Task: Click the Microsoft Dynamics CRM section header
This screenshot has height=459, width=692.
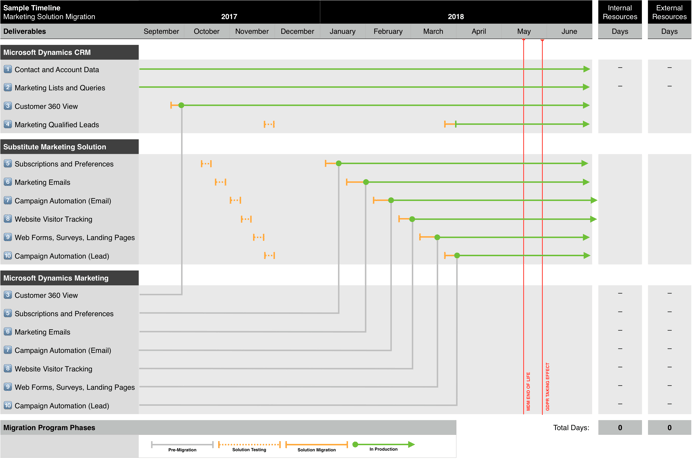Action: (x=69, y=52)
